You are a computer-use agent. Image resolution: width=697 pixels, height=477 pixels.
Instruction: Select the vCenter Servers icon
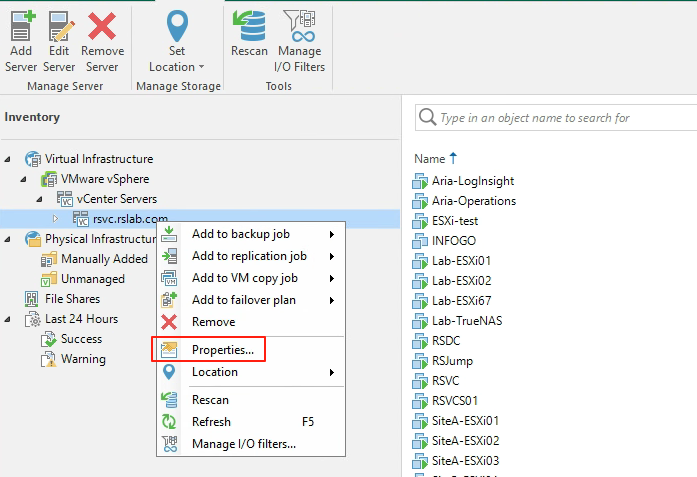[x=65, y=199]
